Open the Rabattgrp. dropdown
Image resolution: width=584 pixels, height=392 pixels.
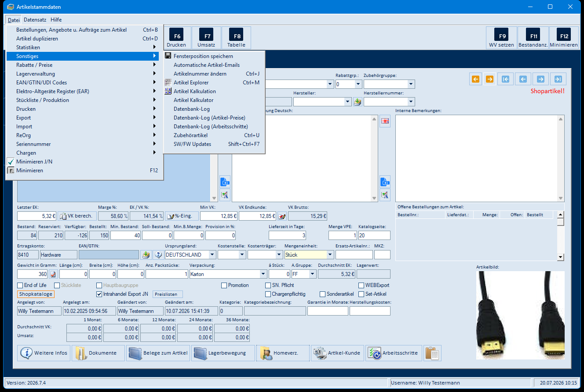point(358,84)
